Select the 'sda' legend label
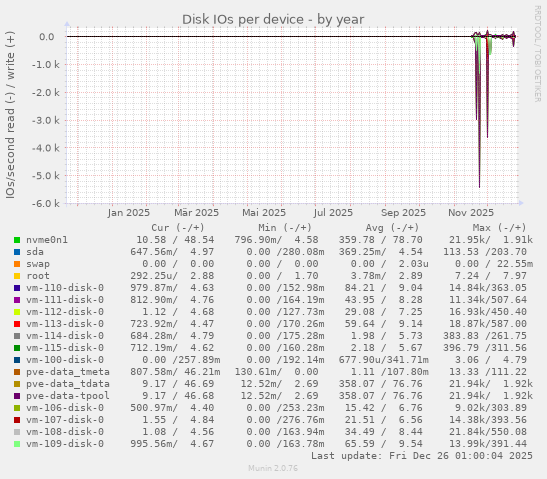The image size is (547, 479). tap(35, 252)
